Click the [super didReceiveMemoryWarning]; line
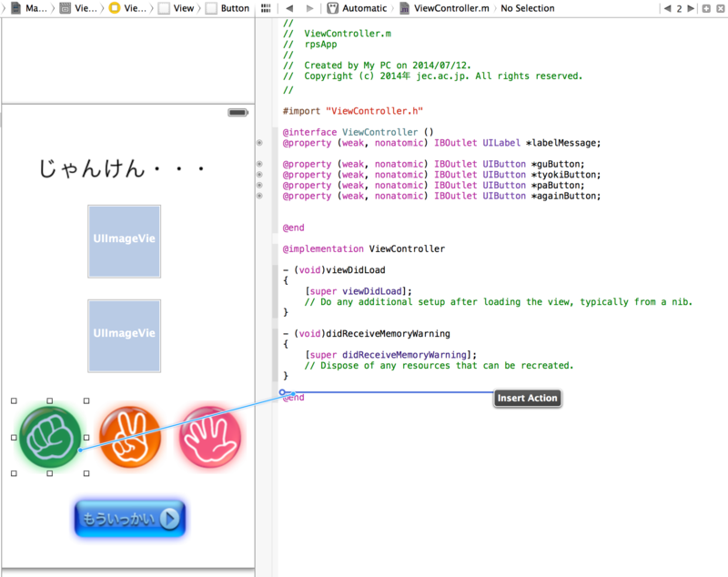Viewport: 728px width, 577px height. [391, 355]
